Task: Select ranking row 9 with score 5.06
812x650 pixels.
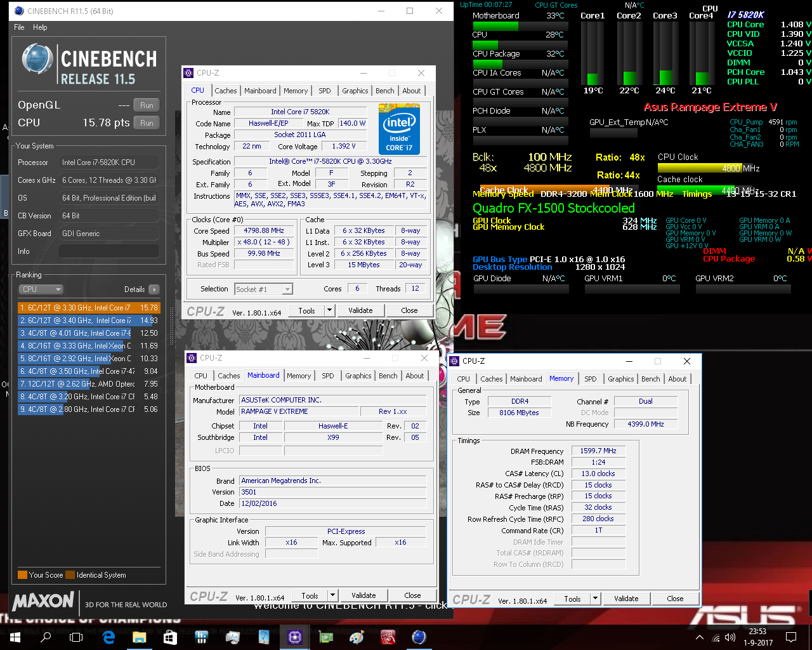Action: 89,409
